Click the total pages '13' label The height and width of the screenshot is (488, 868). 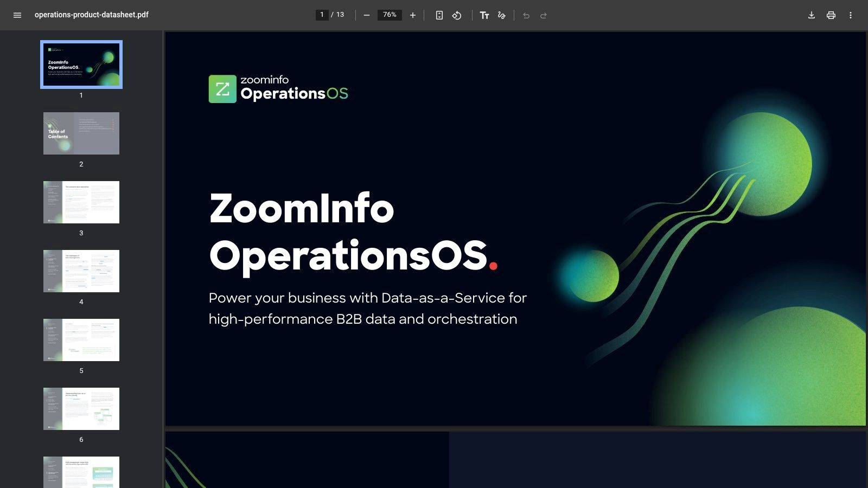(x=340, y=15)
